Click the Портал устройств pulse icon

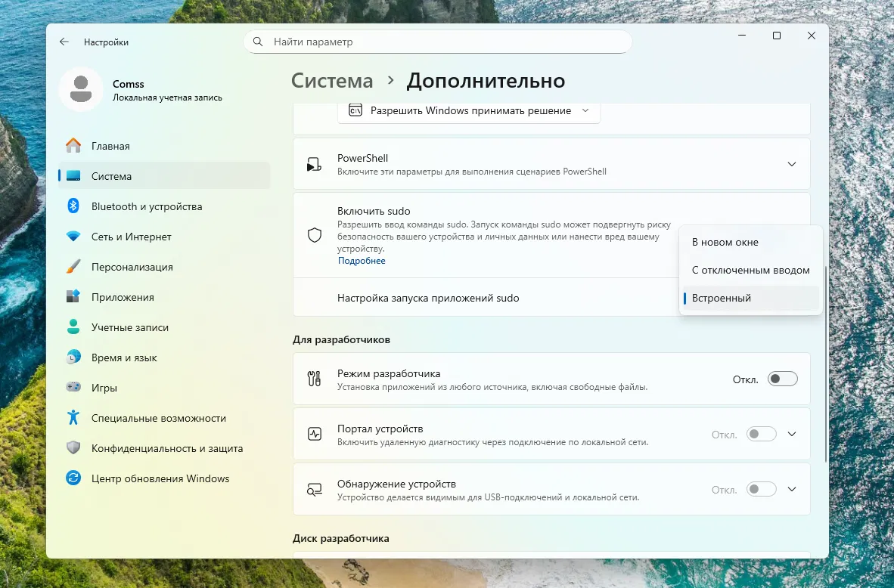[315, 434]
